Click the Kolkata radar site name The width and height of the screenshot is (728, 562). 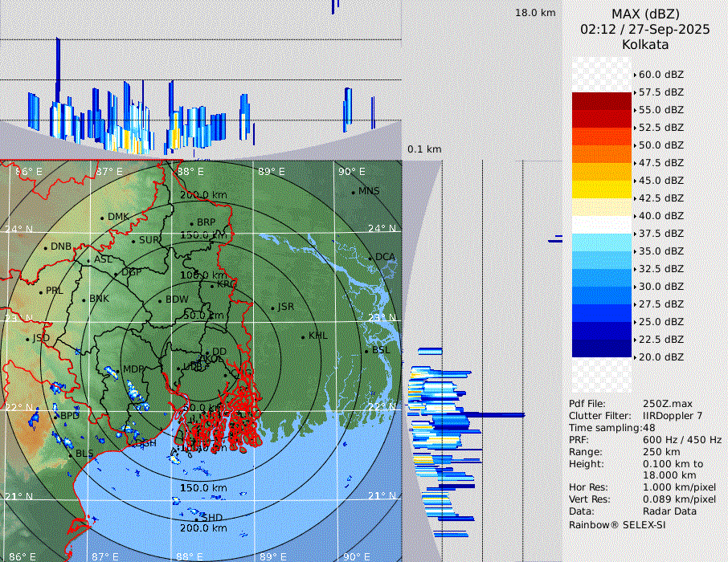645,44
